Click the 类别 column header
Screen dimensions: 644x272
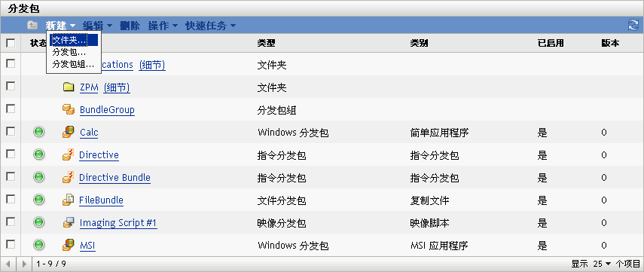(419, 43)
